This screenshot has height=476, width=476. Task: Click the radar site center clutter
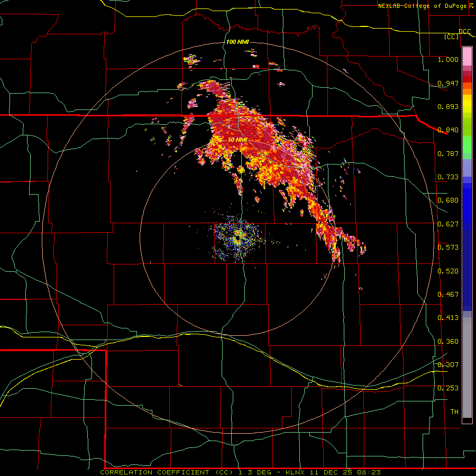pos(239,239)
